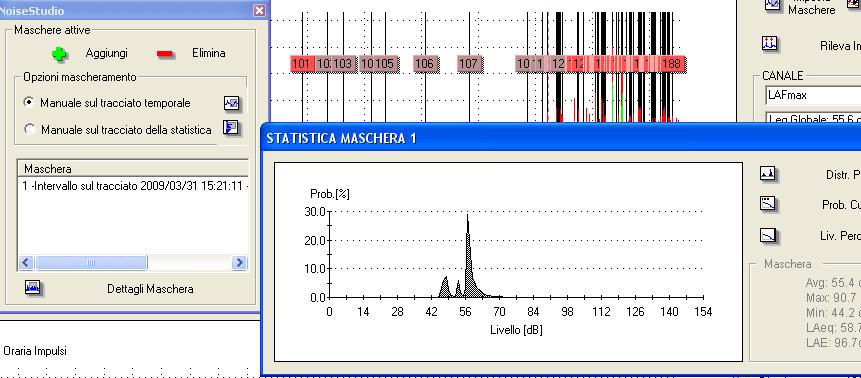861x378 pixels.
Task: Click the green plus Aggiungi icon
Action: click(x=59, y=54)
